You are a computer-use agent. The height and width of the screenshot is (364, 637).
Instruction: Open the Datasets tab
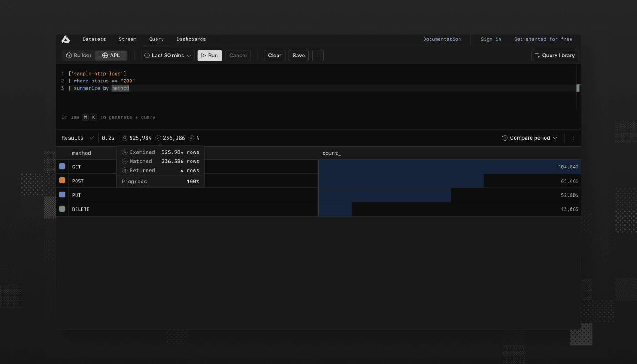[x=94, y=39]
